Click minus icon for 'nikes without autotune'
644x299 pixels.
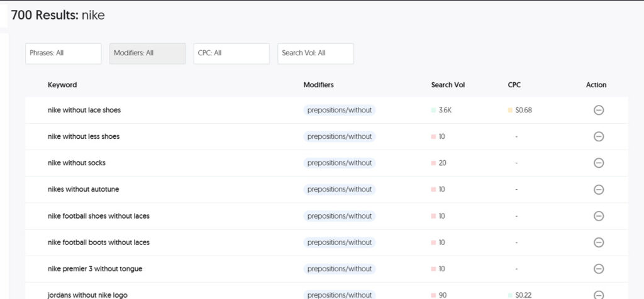pyautogui.click(x=599, y=190)
